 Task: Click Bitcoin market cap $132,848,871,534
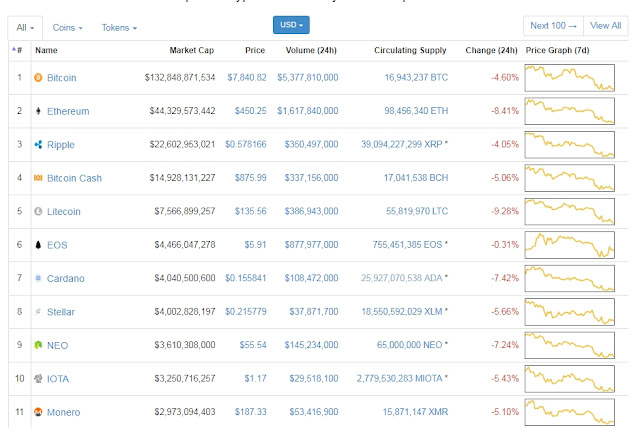click(x=180, y=78)
